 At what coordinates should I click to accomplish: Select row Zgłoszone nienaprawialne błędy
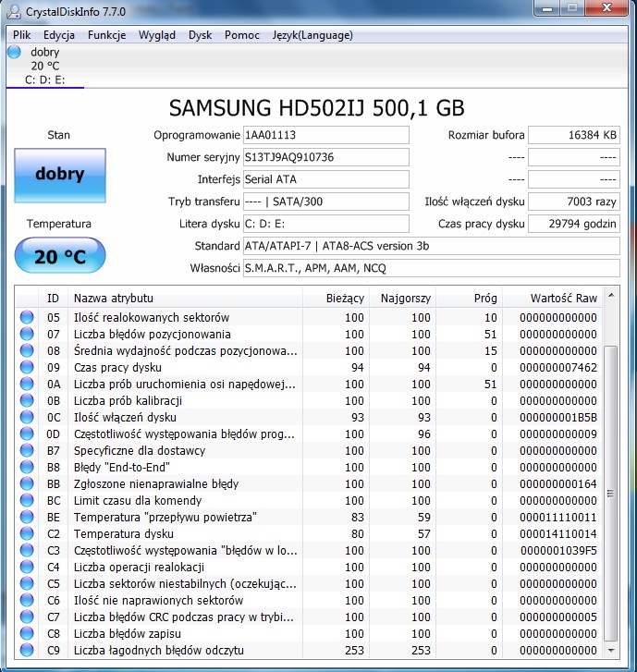(x=309, y=483)
